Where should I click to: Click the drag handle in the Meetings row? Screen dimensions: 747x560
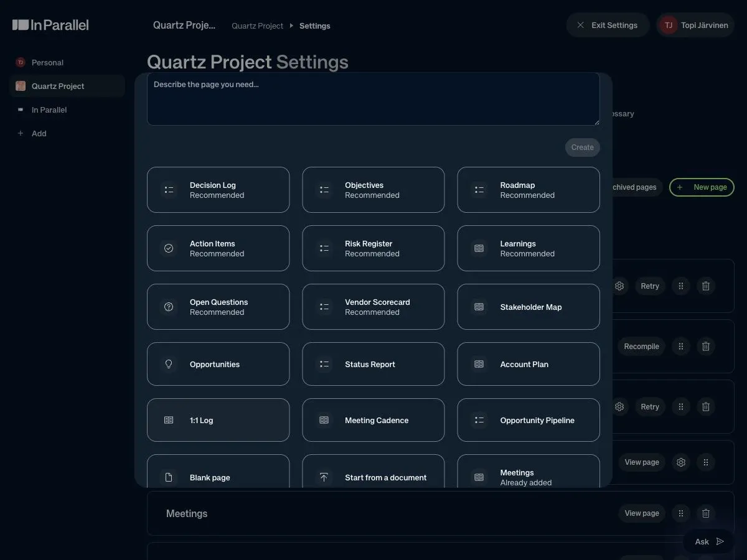pyautogui.click(x=681, y=513)
